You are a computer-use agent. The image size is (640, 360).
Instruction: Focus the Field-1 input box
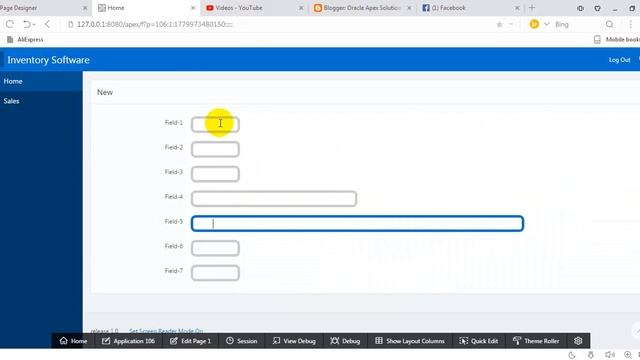[x=215, y=124]
